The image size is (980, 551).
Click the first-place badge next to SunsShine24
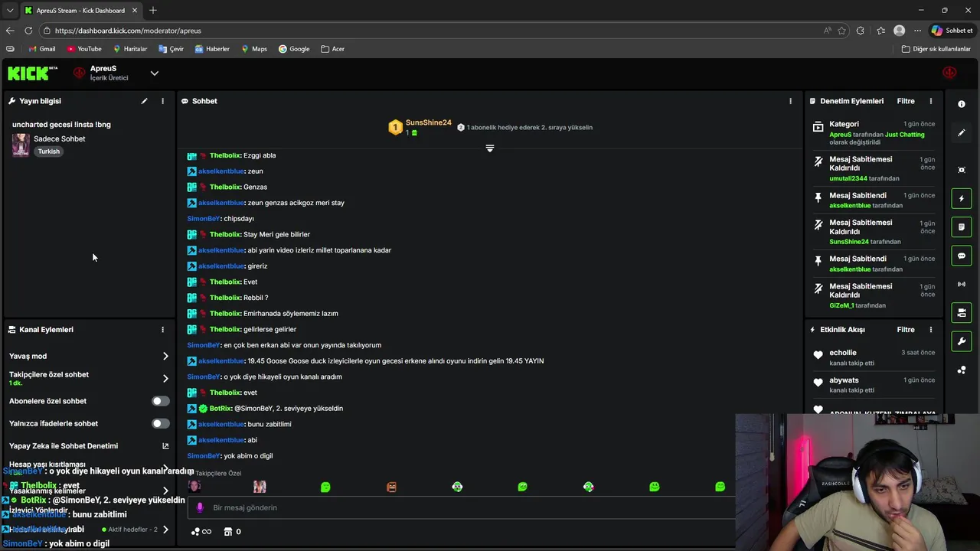[x=395, y=128]
